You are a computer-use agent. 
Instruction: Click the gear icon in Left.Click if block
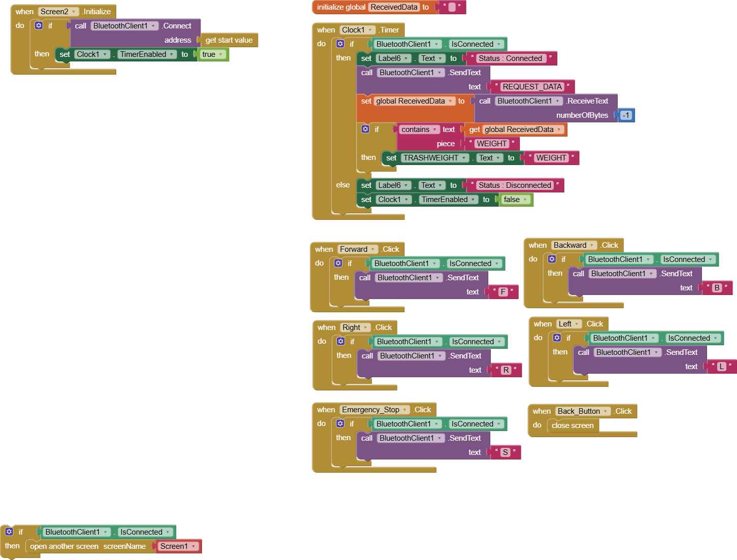tap(557, 338)
